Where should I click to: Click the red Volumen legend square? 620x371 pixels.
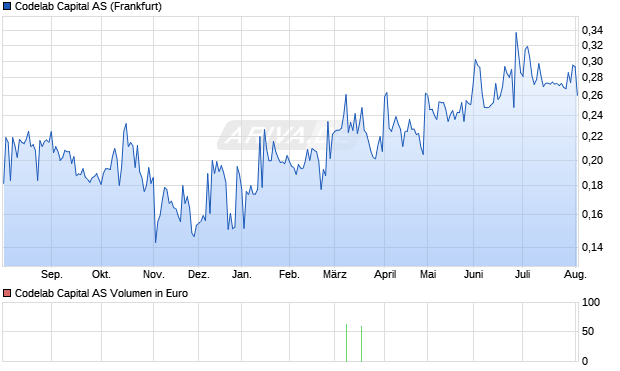[7, 293]
